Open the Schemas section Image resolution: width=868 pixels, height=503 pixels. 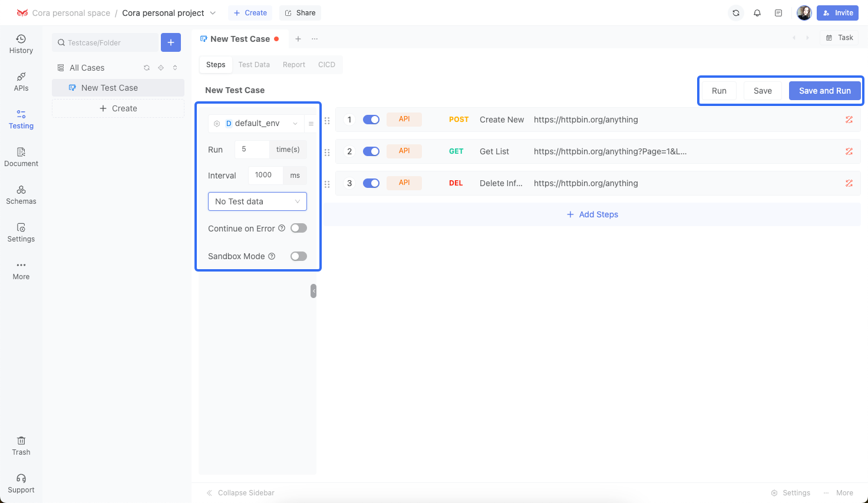point(21,195)
